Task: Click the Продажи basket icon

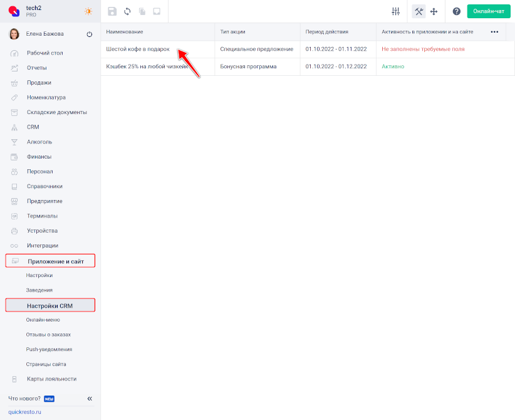Action: point(14,83)
